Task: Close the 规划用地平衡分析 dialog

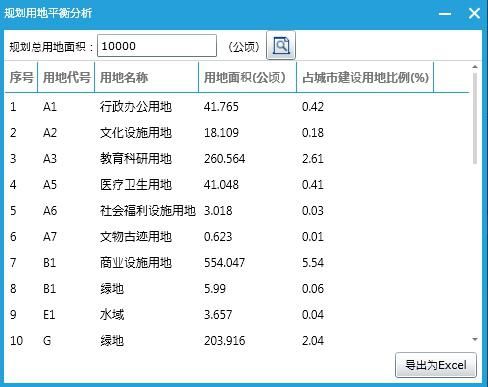Action: [x=474, y=13]
